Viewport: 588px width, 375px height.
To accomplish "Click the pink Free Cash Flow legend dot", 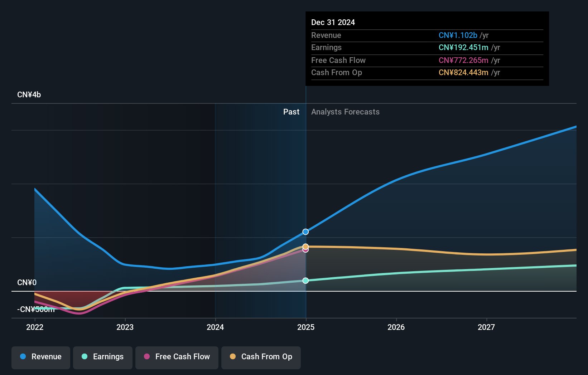I will tap(147, 356).
